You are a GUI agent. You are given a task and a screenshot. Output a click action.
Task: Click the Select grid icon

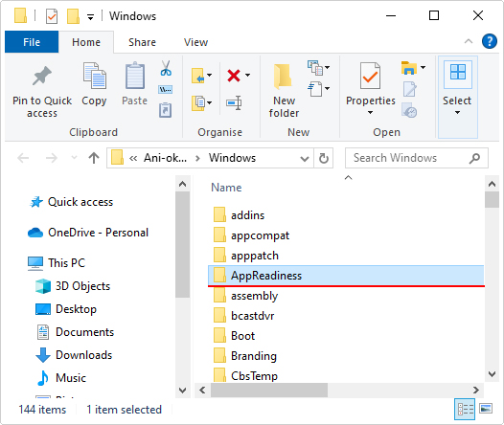[458, 72]
